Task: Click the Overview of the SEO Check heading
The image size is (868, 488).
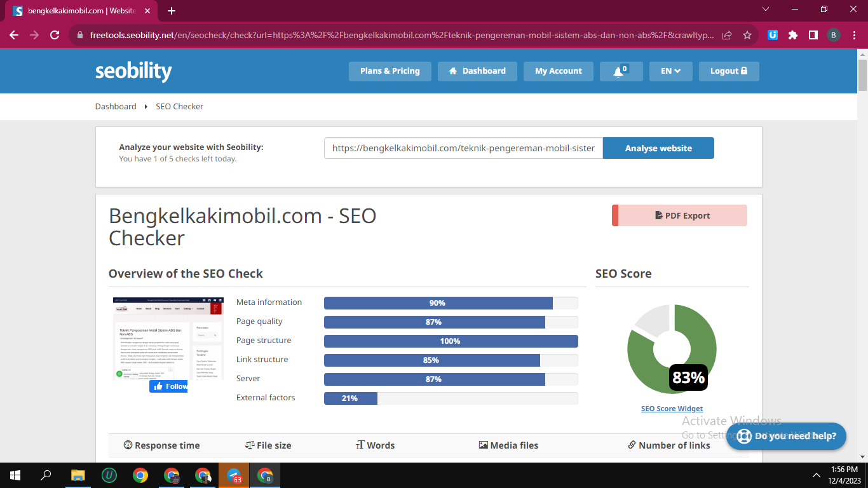Action: point(186,274)
